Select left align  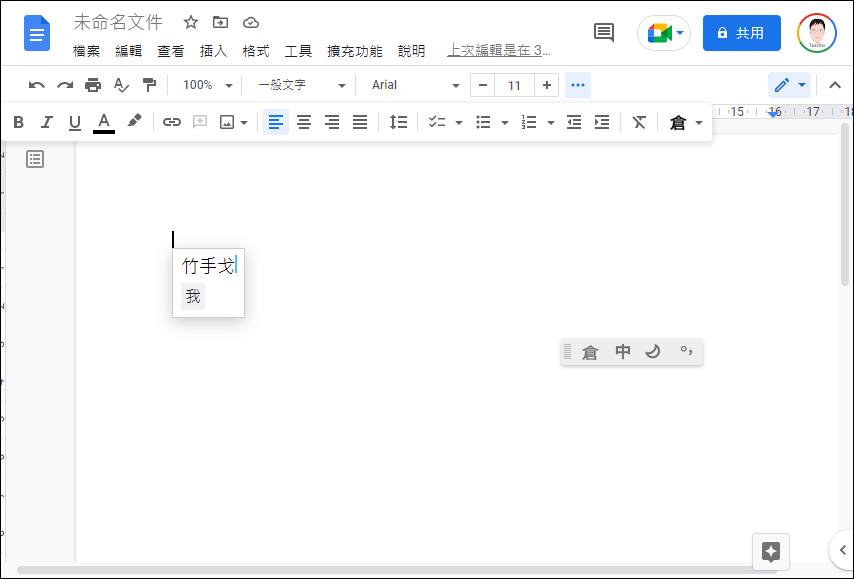click(276, 123)
